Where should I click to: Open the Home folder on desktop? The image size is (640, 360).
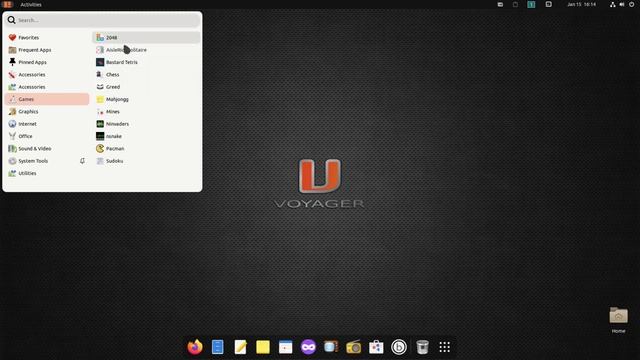click(x=618, y=319)
